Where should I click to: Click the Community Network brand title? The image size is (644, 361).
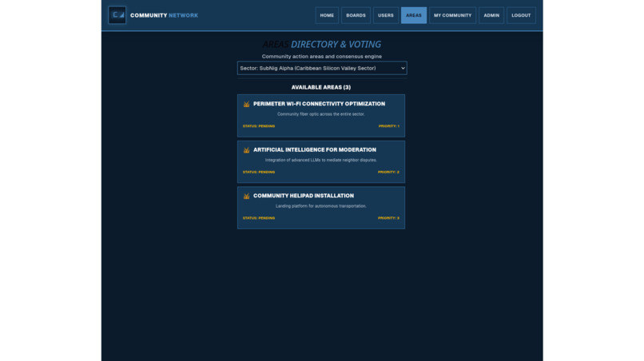(165, 15)
